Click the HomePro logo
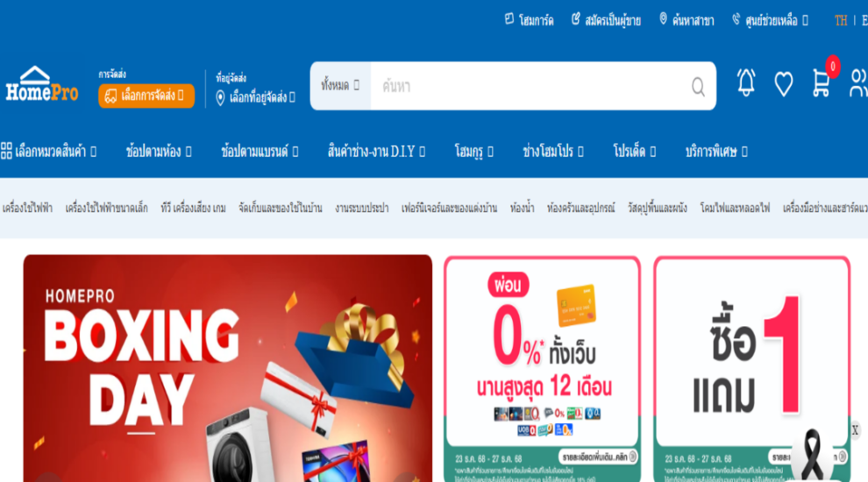The width and height of the screenshot is (868, 482). 42,84
